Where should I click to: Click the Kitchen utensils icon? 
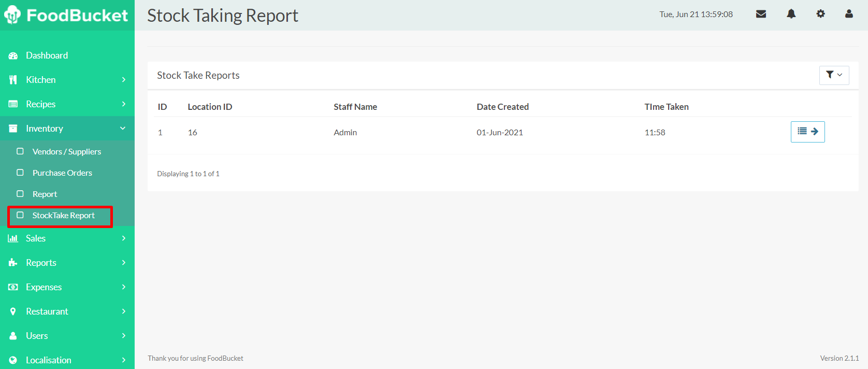tap(13, 80)
